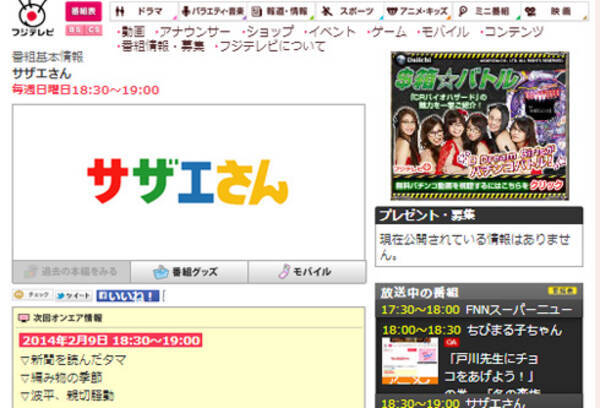Open the FNNスーパーニュー program row
The width and height of the screenshot is (600, 408).
tap(479, 309)
